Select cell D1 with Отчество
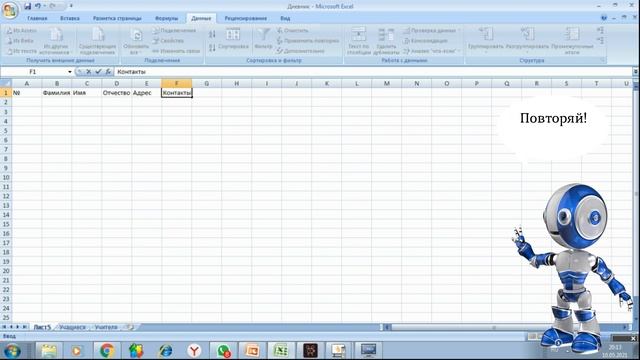640x360 pixels. click(117, 93)
